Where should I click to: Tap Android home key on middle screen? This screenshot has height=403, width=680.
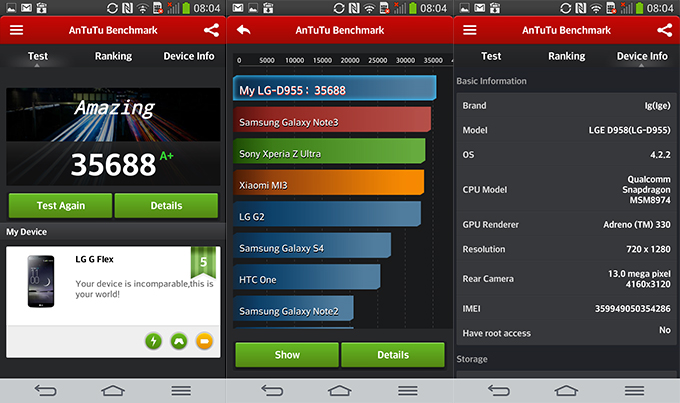340,391
